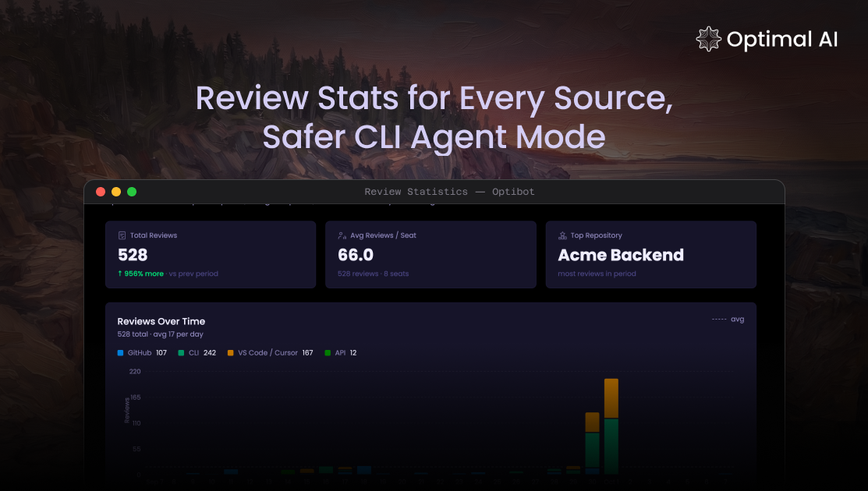Image resolution: width=868 pixels, height=491 pixels.
Task: Click the GitHub count 107
Action: [x=161, y=353]
